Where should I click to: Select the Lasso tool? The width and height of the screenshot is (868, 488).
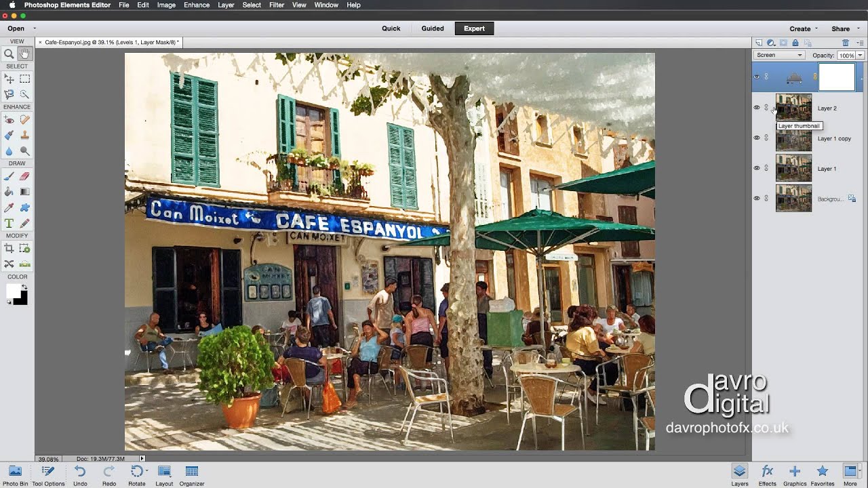[9, 95]
